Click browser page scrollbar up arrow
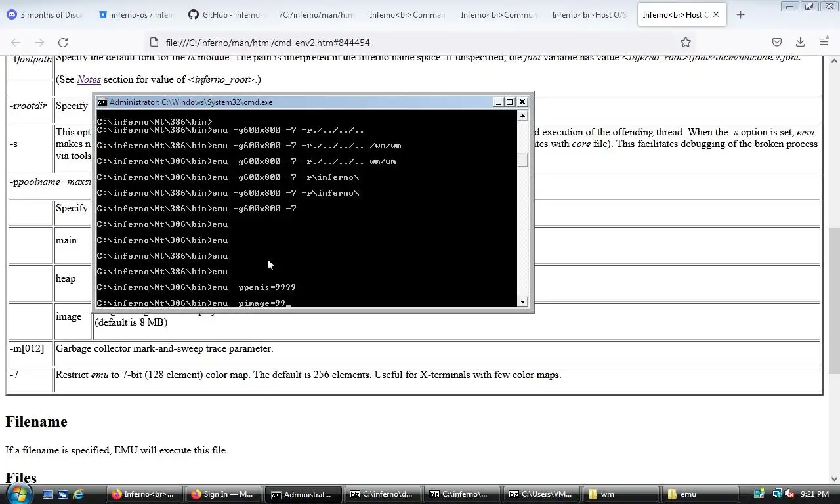This screenshot has width=840, height=504. (x=834, y=61)
